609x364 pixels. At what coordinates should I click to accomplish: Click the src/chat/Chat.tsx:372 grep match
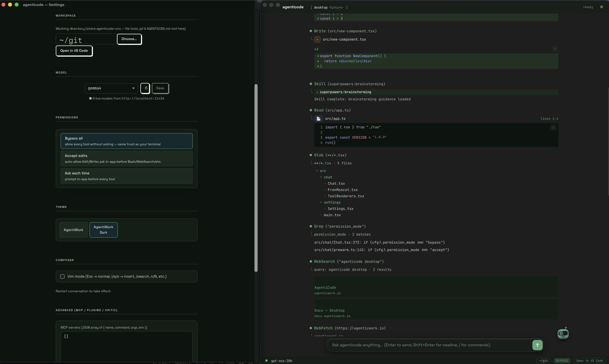[379, 242]
